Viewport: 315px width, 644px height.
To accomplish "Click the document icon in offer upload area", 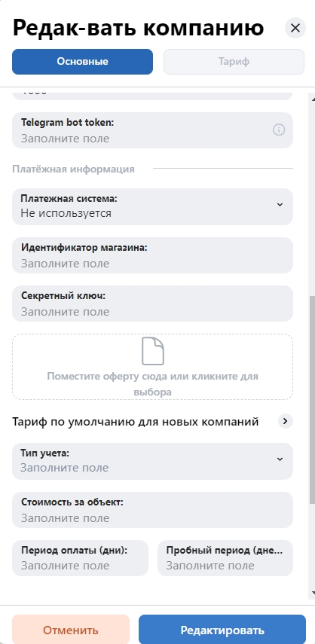I will (153, 351).
